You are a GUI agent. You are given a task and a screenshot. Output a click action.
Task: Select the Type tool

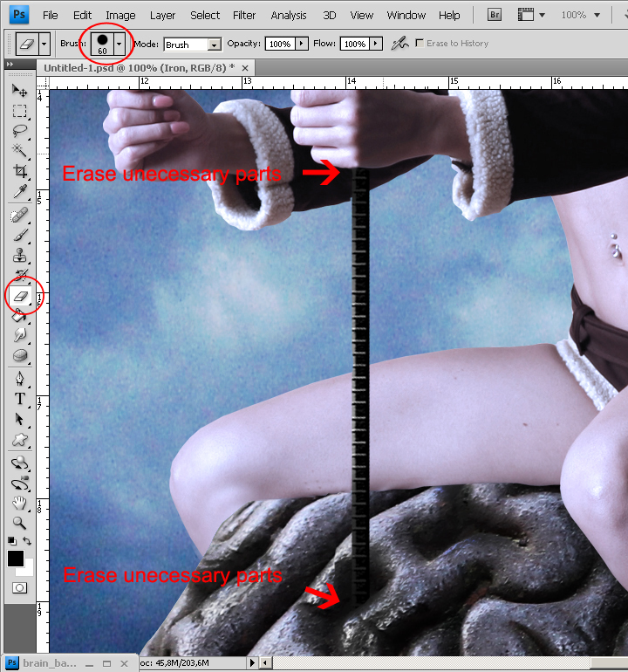click(x=19, y=398)
